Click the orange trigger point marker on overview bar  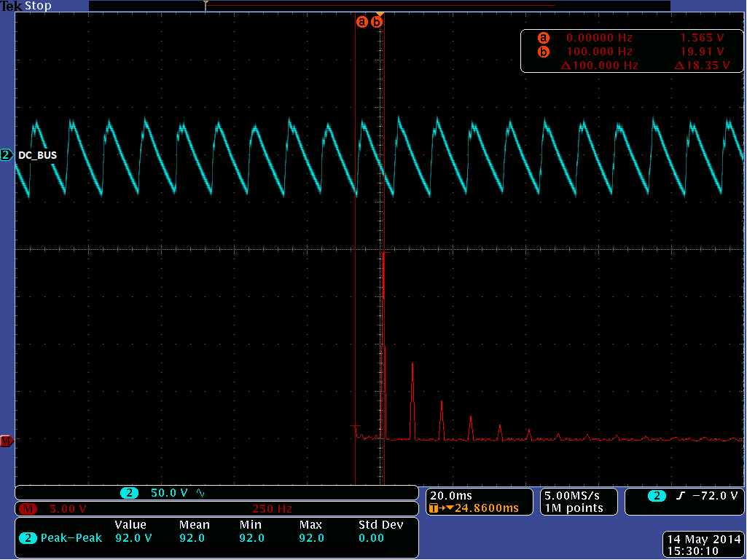point(206,5)
